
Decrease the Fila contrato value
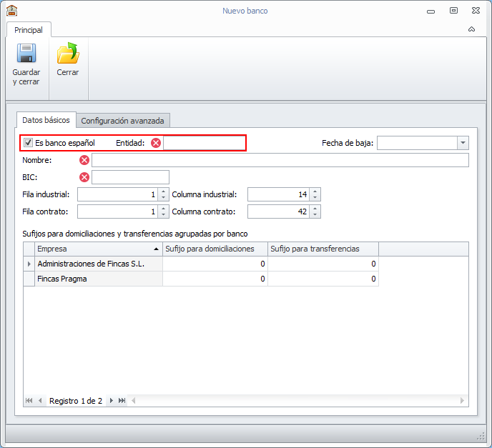[163, 215]
